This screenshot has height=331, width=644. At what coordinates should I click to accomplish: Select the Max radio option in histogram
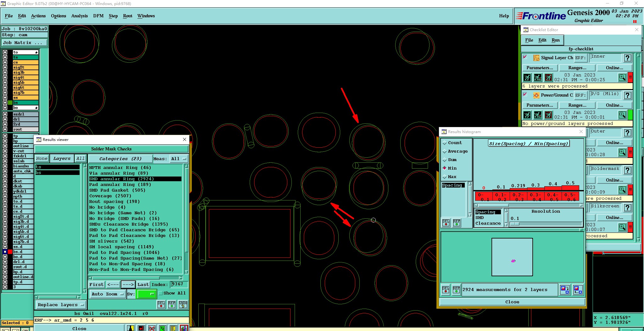click(x=445, y=177)
